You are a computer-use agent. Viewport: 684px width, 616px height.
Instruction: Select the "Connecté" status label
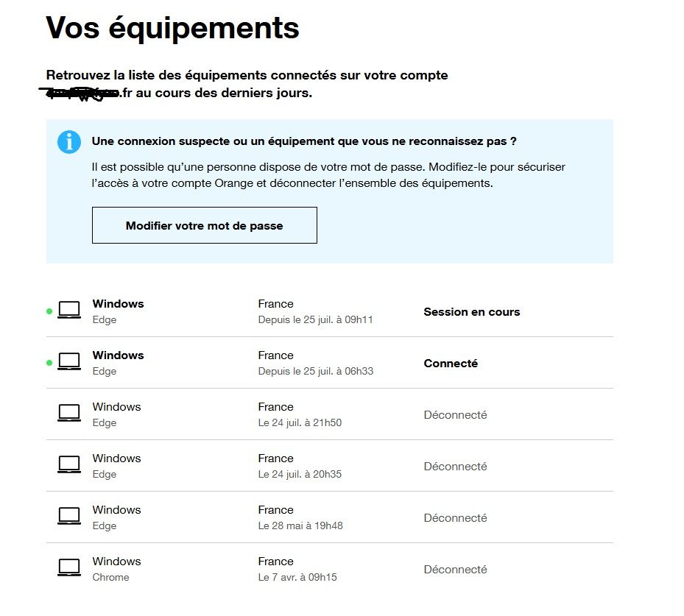point(451,364)
